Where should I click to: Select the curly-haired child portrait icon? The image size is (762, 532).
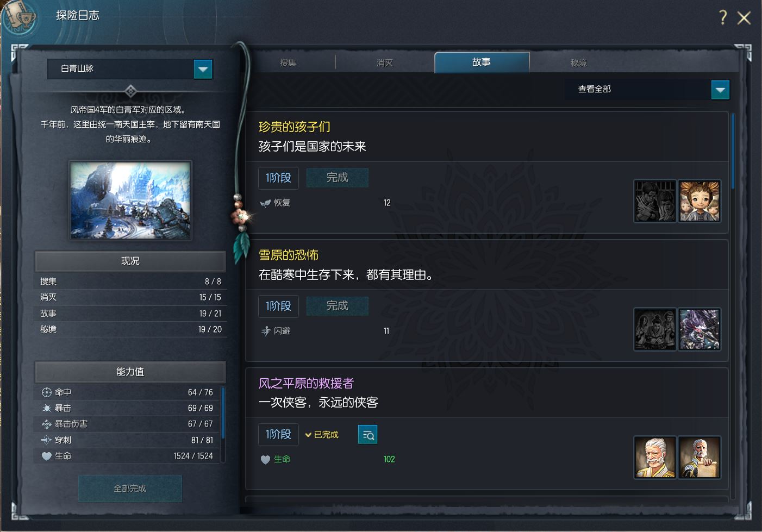[x=699, y=201]
